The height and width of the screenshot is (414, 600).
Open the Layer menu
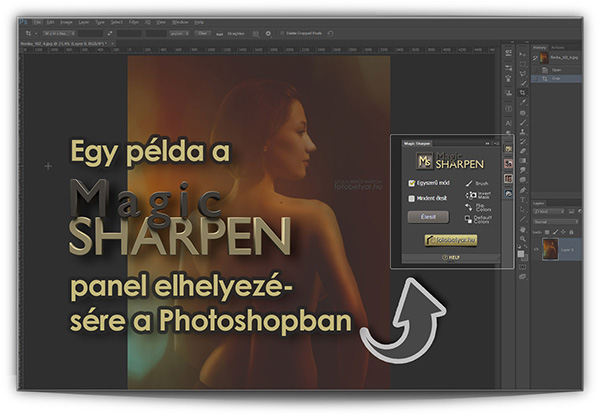(83, 23)
